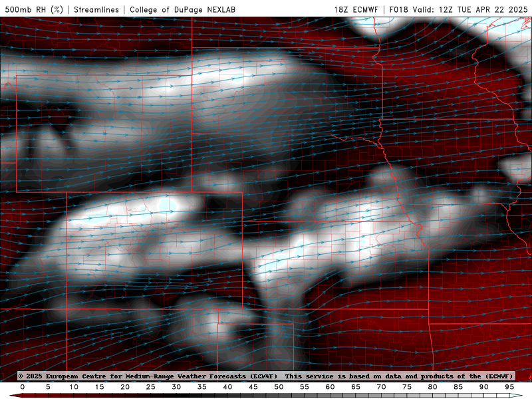The image size is (532, 399).
Task: Click the 20 value on the color scale
Action: tap(125, 387)
